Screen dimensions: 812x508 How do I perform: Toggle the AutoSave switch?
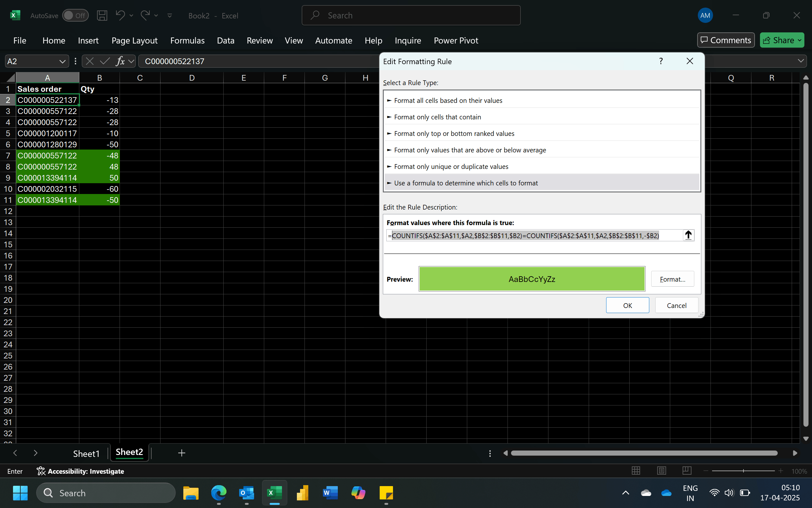75,16
